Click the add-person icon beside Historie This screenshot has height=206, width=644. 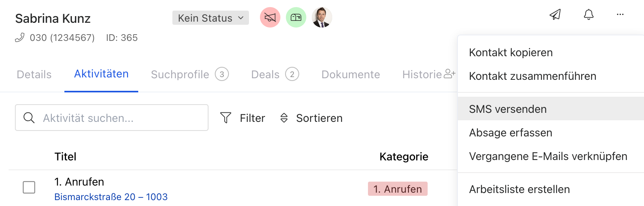[x=449, y=74]
